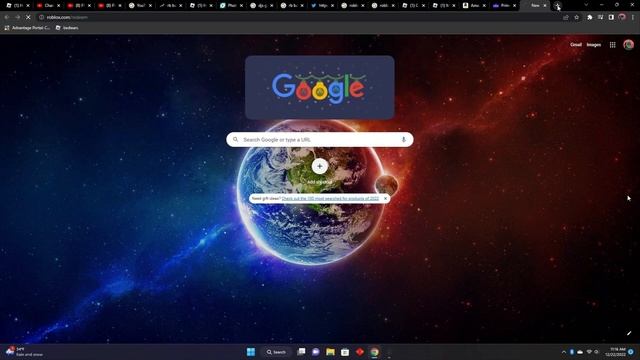Open the weather widget on taskbar
Viewport: 640px width, 360px height.
click(24, 352)
